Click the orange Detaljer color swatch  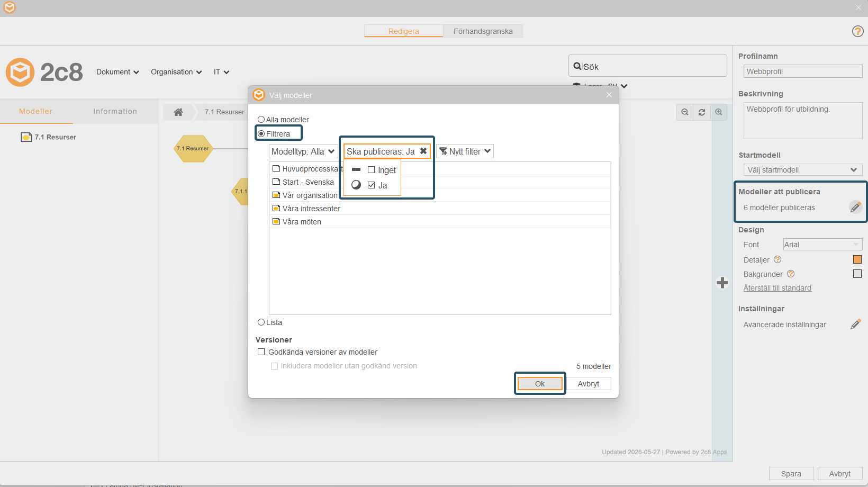(x=857, y=259)
